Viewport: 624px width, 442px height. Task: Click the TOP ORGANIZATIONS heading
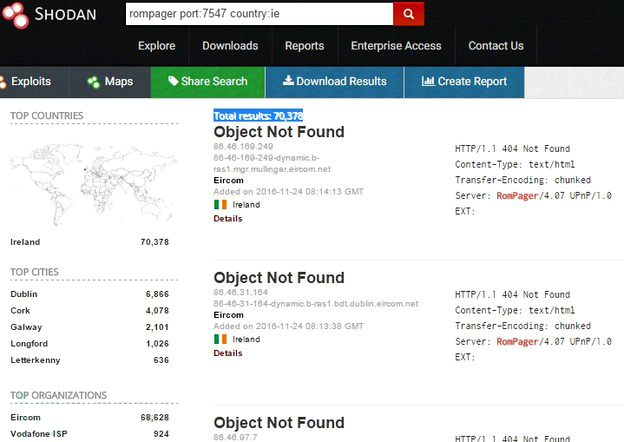58,395
